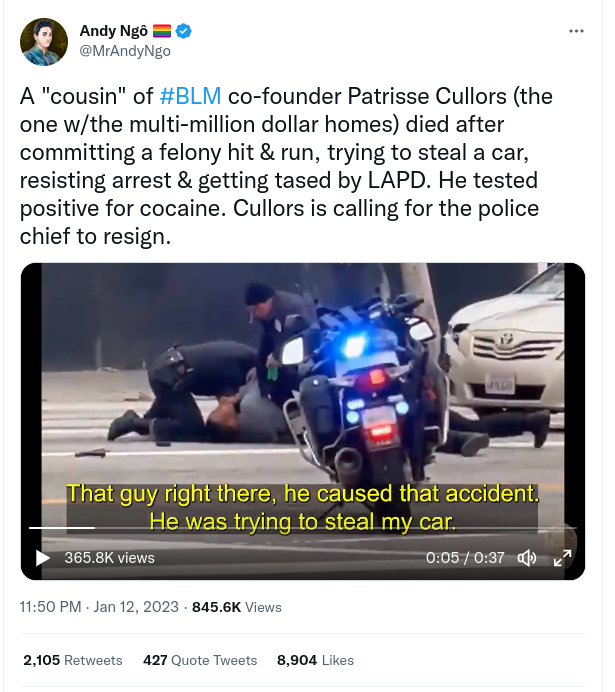View the 2,105 Retweets list
The width and height of the screenshot is (615, 692).
click(72, 660)
